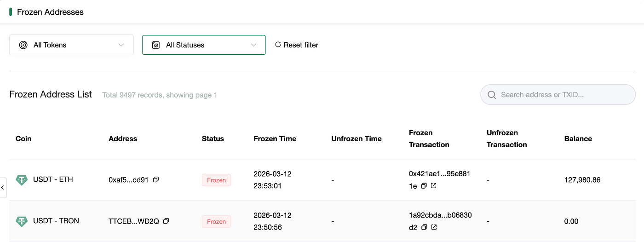Screen dimensions: 644x242
Task: Open the All Tokens dropdown
Action: pyautogui.click(x=71, y=45)
